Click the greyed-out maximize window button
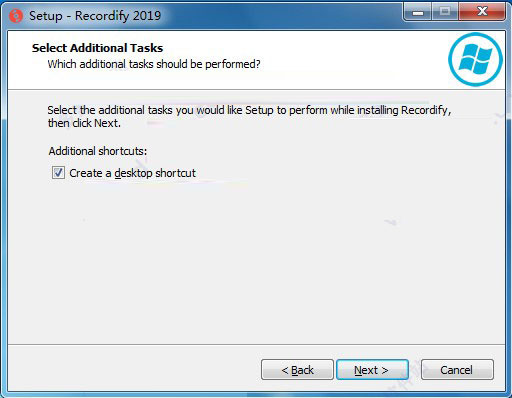512x398 pixels. click(445, 12)
